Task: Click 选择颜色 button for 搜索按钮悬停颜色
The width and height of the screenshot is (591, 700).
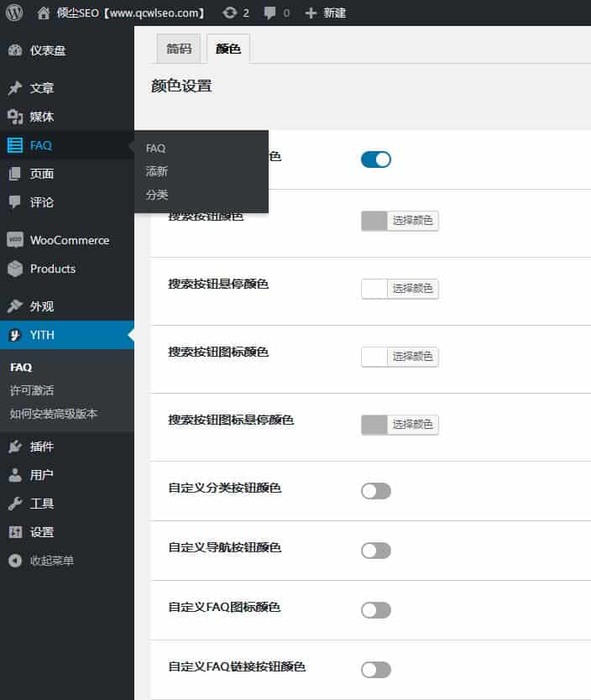Action: click(x=412, y=289)
